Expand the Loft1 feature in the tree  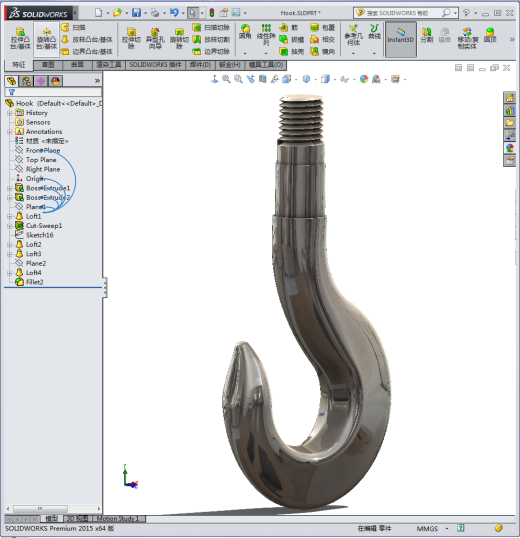click(x=10, y=216)
